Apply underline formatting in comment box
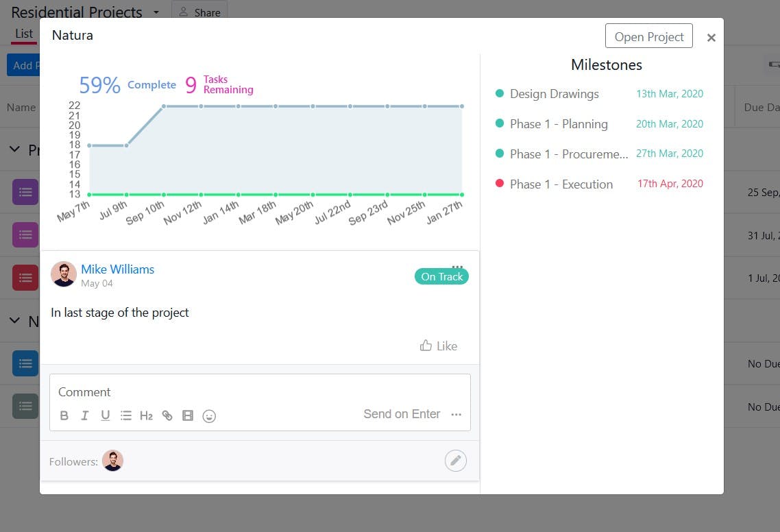 [x=105, y=415]
